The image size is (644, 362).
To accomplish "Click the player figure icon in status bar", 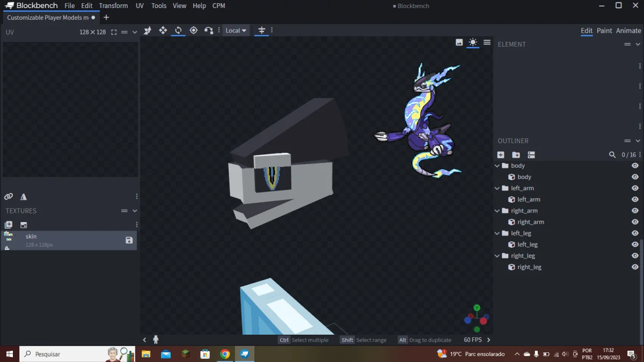I will [x=156, y=339].
